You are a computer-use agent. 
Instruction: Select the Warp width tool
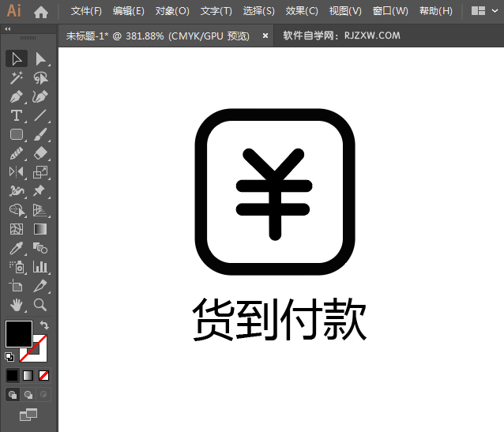[17, 191]
